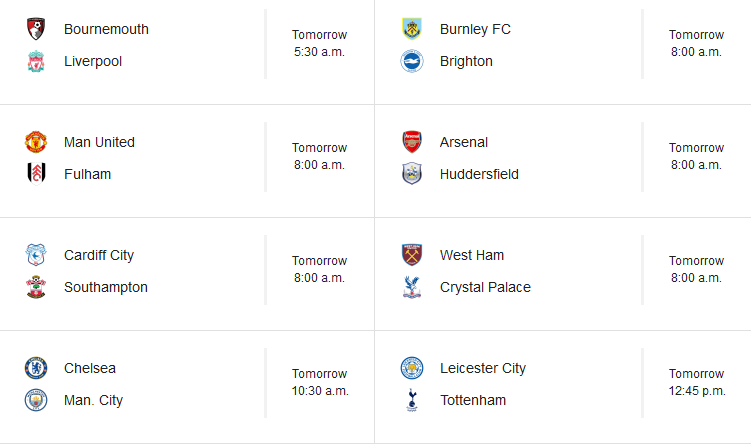The width and height of the screenshot is (751, 444).
Task: Select the Leicester City fox crest
Action: point(412,368)
